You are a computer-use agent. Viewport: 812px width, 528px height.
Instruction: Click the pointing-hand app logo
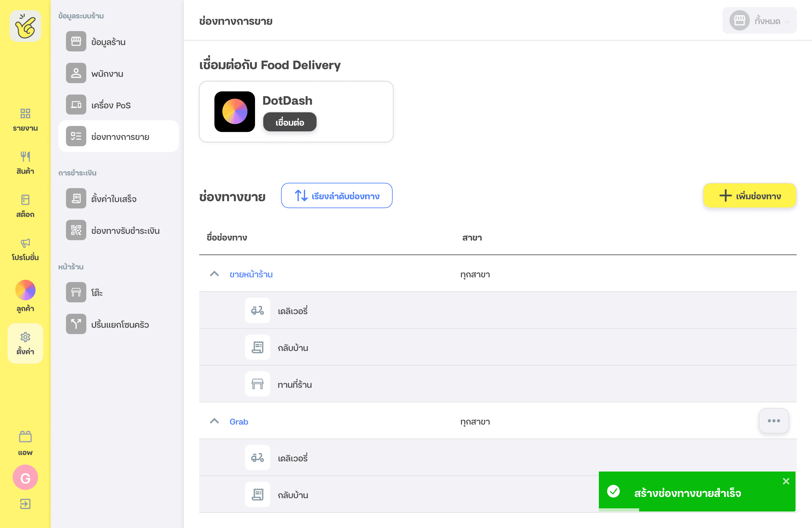(x=25, y=26)
